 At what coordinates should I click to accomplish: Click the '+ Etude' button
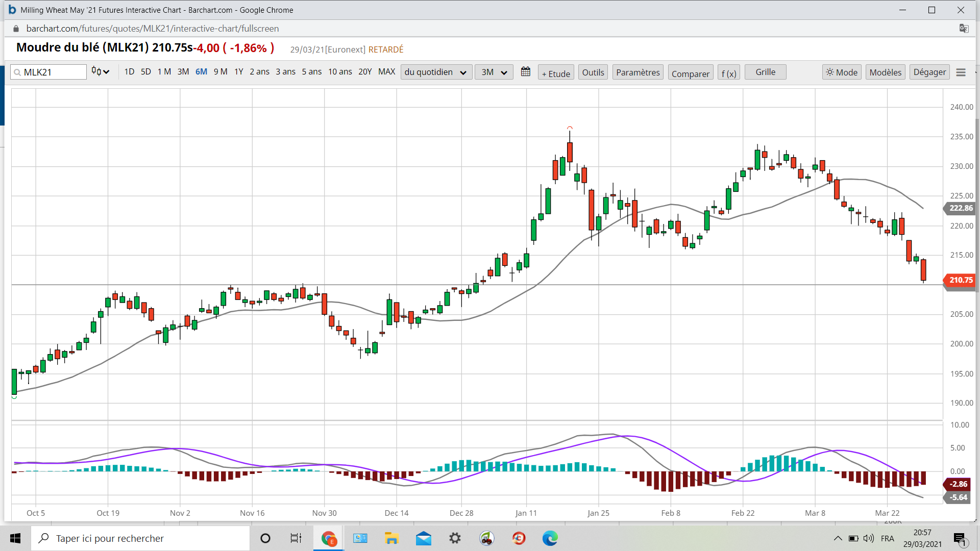556,73
